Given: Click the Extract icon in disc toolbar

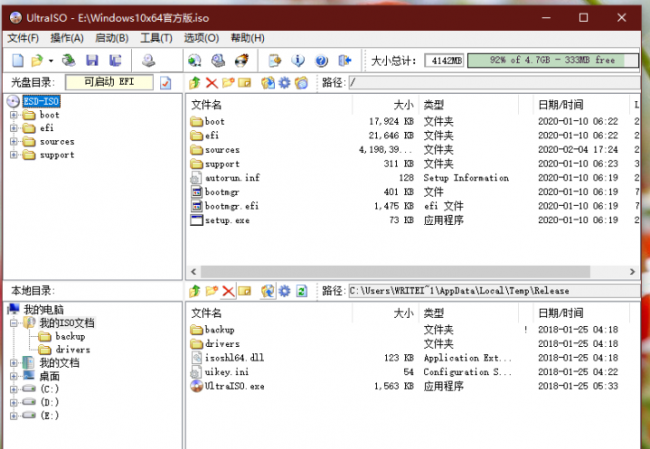Looking at the screenshot, I should (x=268, y=83).
